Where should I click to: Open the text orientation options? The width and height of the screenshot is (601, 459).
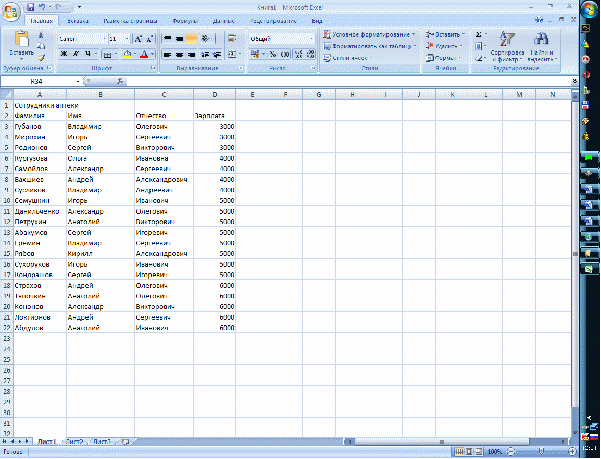tap(207, 38)
